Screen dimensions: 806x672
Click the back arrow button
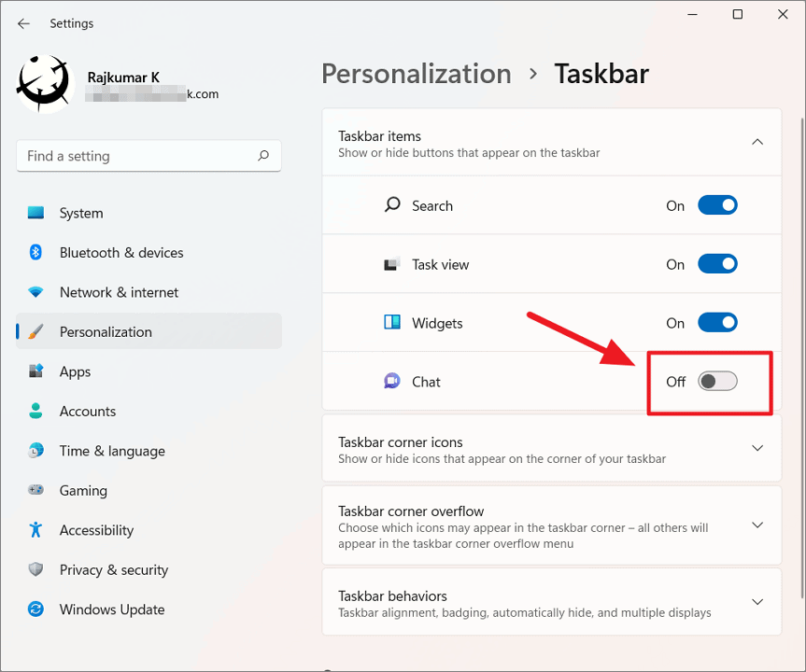(x=23, y=23)
